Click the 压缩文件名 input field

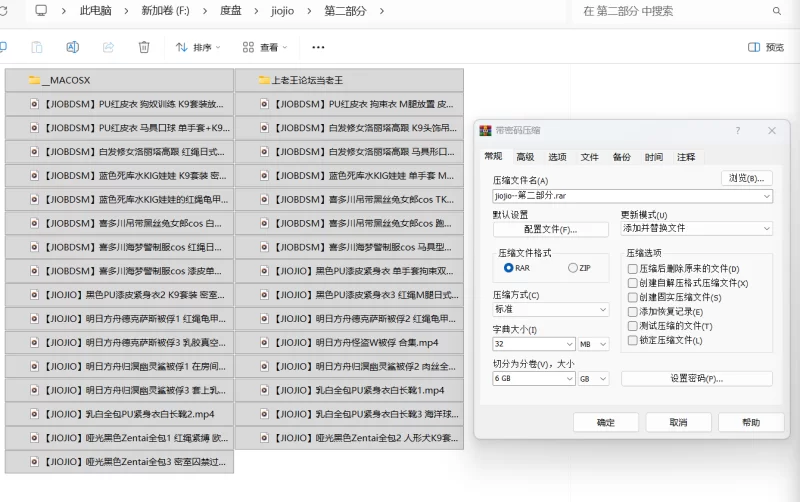click(625, 196)
